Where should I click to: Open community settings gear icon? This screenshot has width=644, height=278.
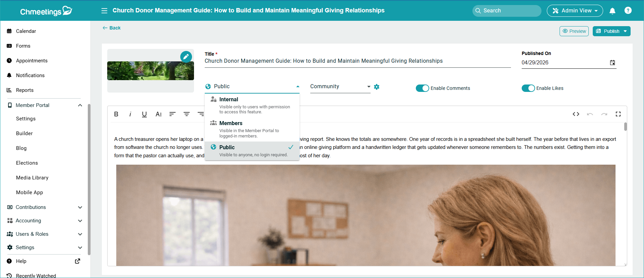pyautogui.click(x=377, y=87)
